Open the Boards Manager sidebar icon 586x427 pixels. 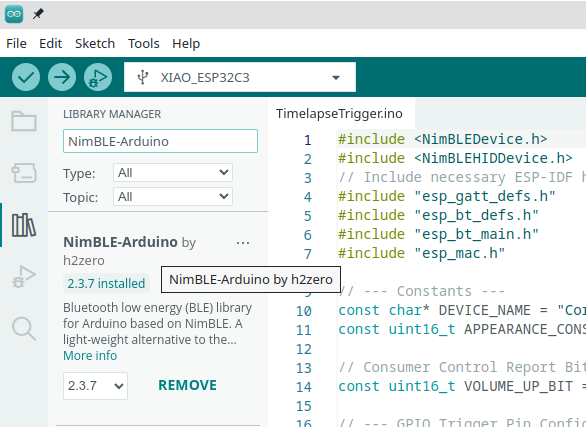point(24,173)
